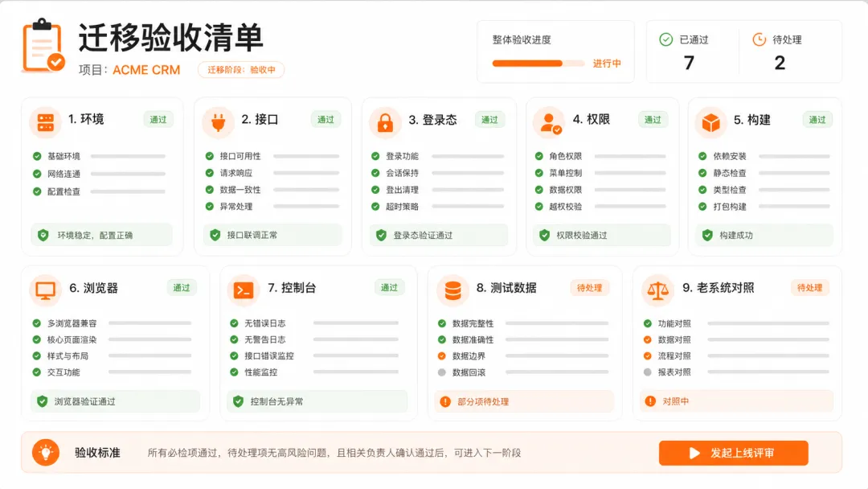Click the 配置检查 item
The image size is (868, 489).
[63, 191]
